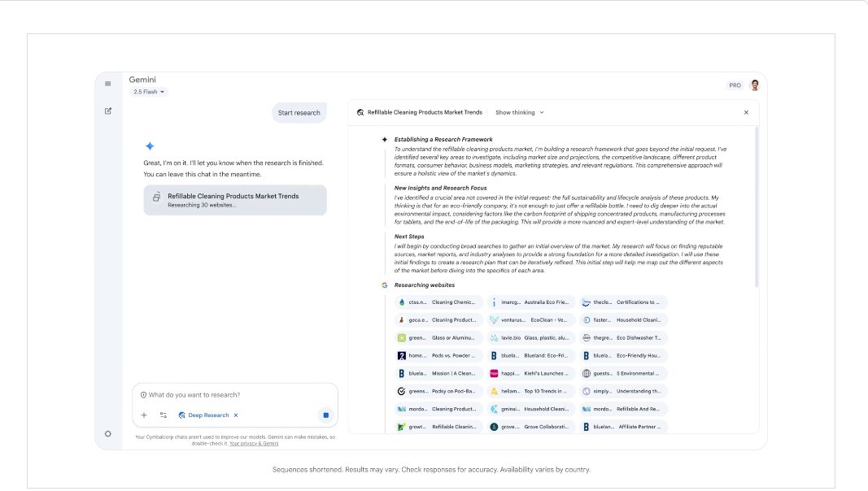This screenshot has height=491, width=868.
Task: Remove Deep Research with the chip's x
Action: [x=236, y=415]
